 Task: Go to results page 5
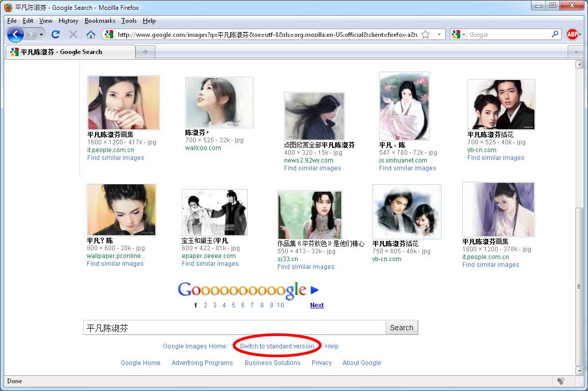[233, 305]
